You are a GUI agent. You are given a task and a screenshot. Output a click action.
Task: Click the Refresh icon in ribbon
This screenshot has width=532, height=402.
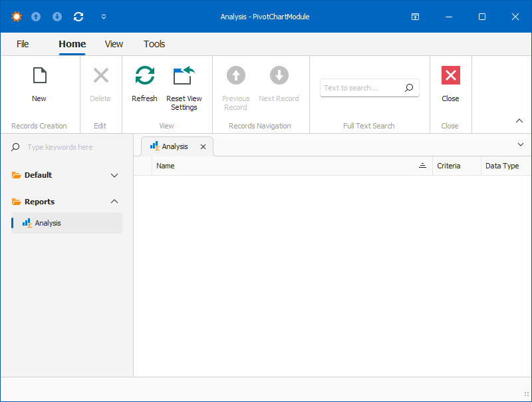[x=144, y=76]
